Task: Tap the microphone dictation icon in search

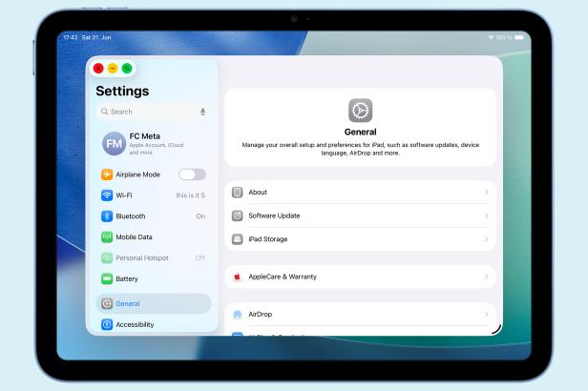Action: (202, 112)
